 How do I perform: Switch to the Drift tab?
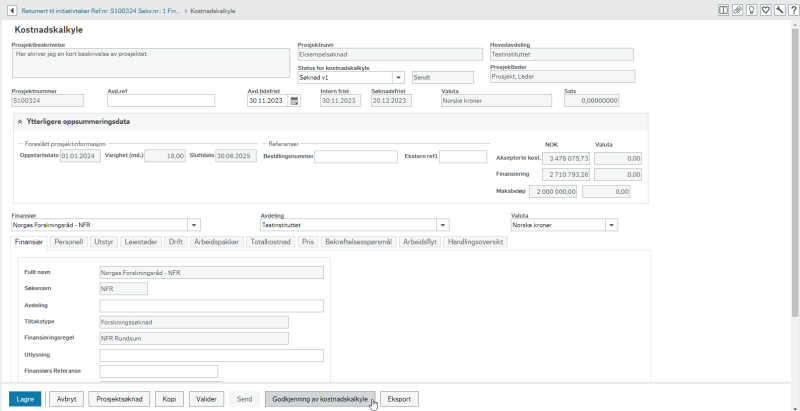pyautogui.click(x=177, y=242)
